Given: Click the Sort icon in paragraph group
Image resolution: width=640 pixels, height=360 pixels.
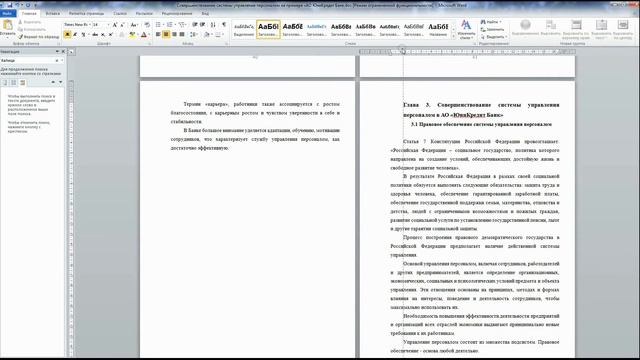Looking at the screenshot, I should tap(213, 25).
